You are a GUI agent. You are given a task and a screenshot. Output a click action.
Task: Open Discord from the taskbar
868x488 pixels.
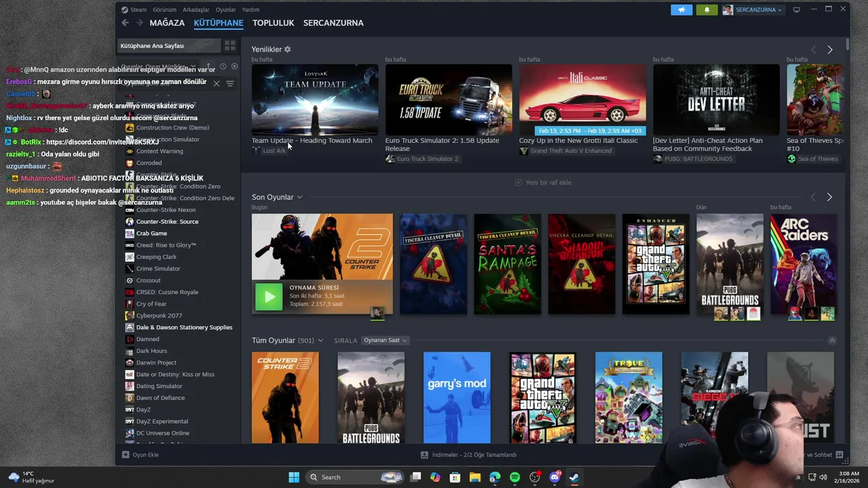(x=554, y=477)
